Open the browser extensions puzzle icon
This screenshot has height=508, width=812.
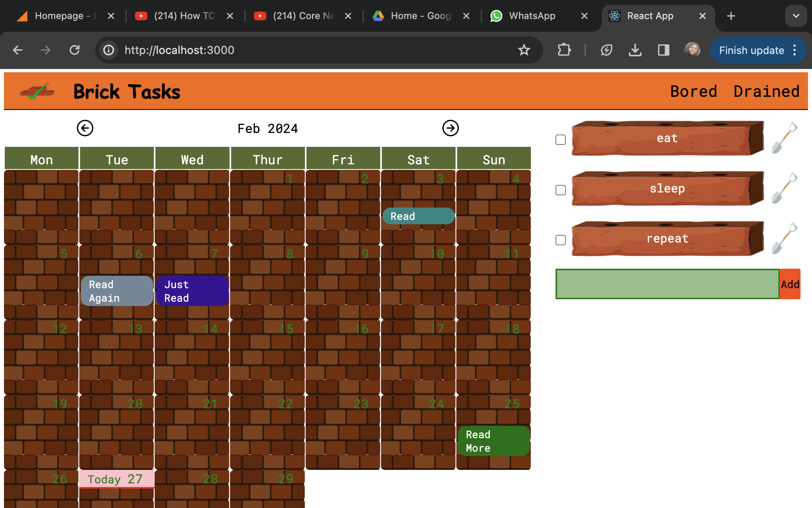click(x=564, y=50)
